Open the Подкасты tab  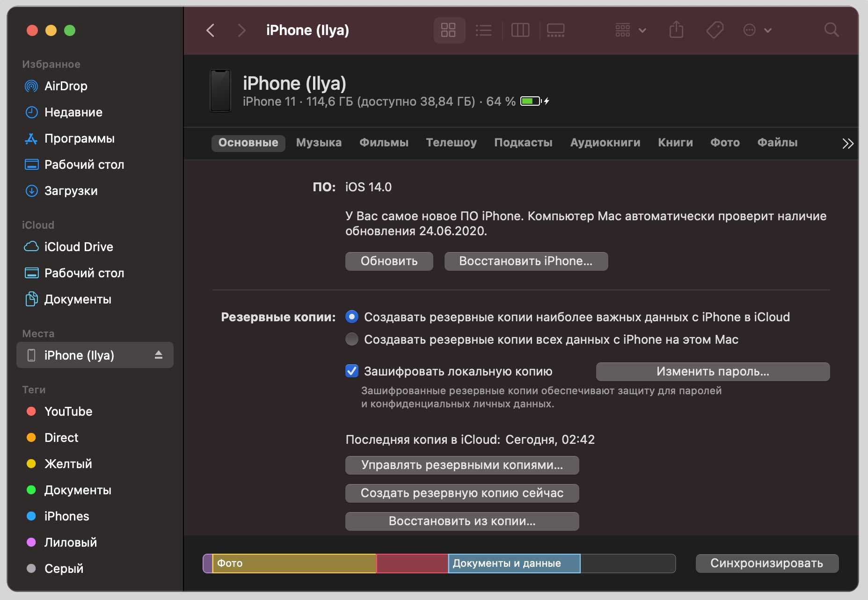click(x=524, y=143)
